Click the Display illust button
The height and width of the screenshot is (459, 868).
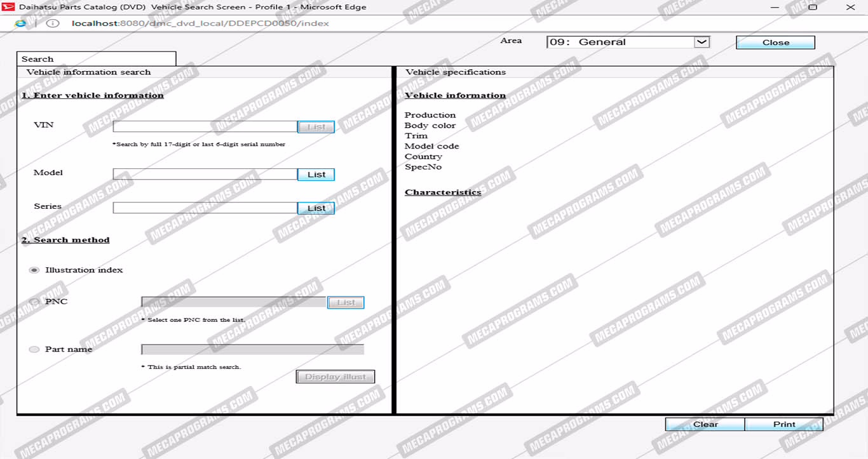coord(336,376)
